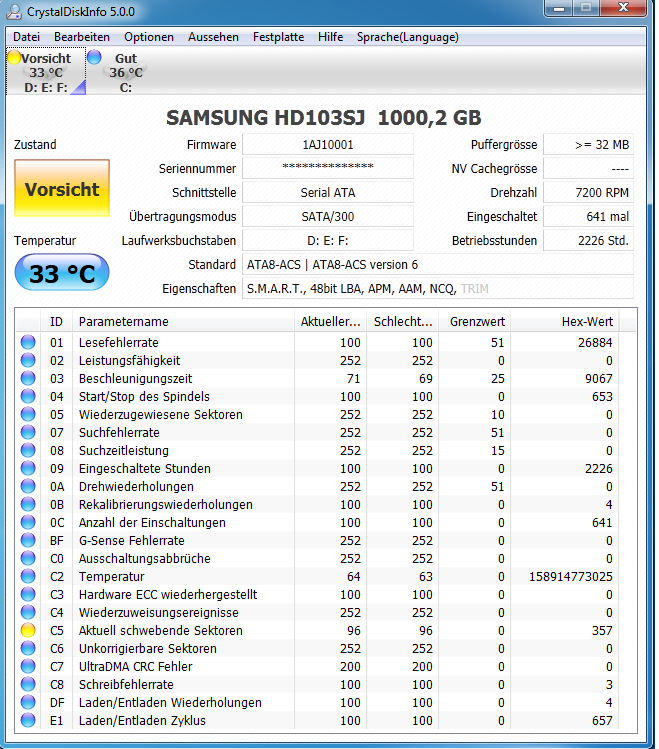Viewport: 659px width, 749px height.
Task: Click the Hex-Wert column header
Action: (x=565, y=321)
